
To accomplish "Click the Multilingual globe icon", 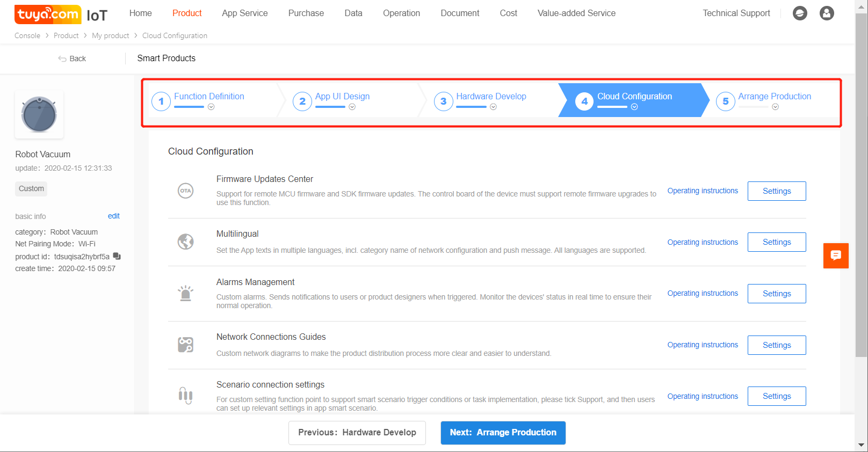I will [185, 242].
